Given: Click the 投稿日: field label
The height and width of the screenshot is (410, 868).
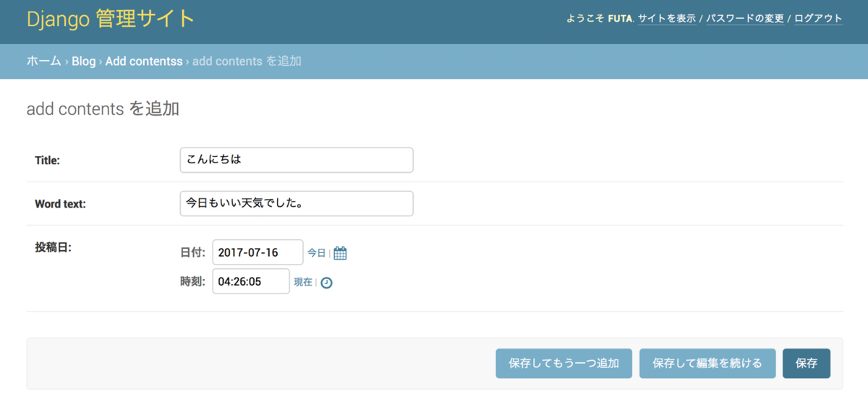Looking at the screenshot, I should click(x=53, y=247).
